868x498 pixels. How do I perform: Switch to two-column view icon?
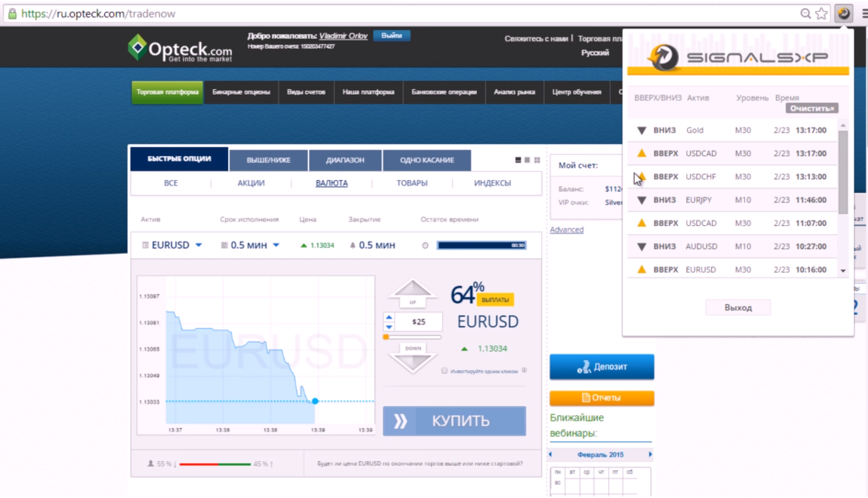click(527, 160)
